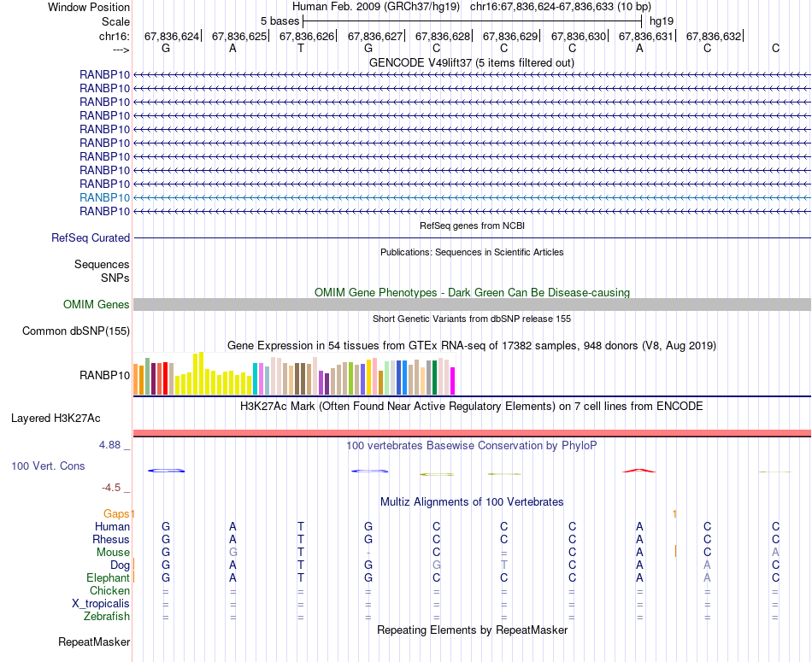Image resolution: width=812 pixels, height=662 pixels.
Task: Click position label 67,836,631
Action: [x=646, y=36]
